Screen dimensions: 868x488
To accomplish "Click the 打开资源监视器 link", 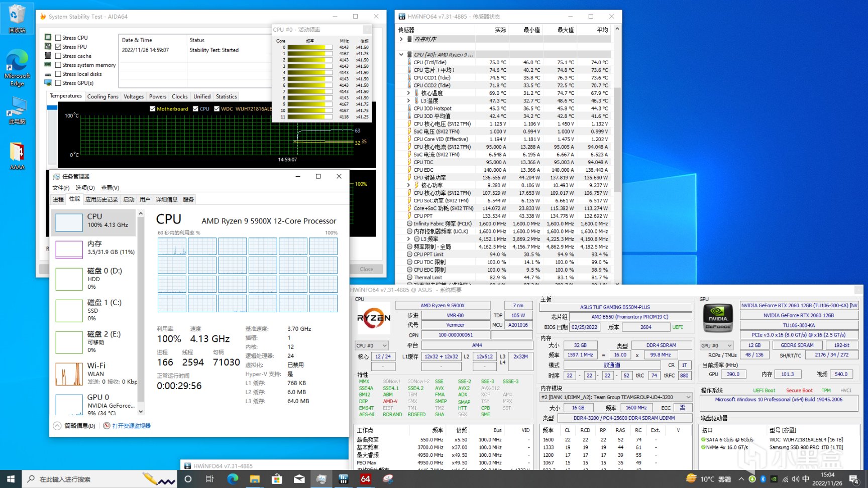I will coord(131,426).
